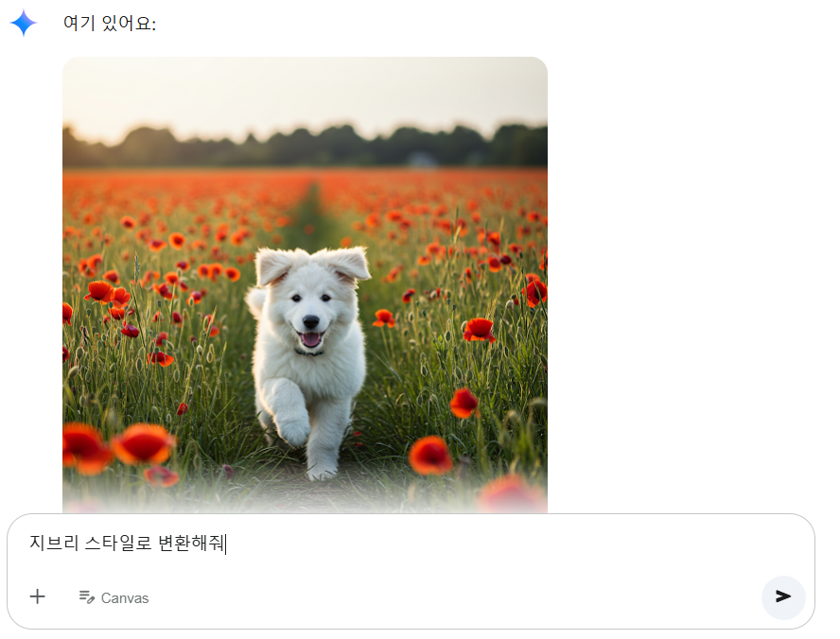Click the Canvas editing icon beside the input
This screenshot has width=840, height=639.
pos(84,596)
